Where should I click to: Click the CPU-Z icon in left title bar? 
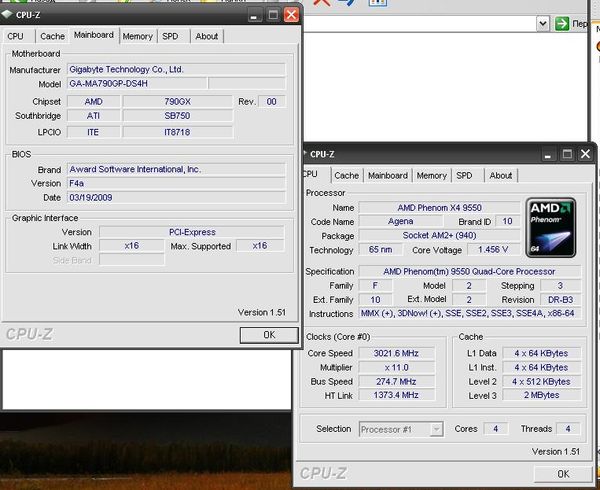pyautogui.click(x=8, y=15)
